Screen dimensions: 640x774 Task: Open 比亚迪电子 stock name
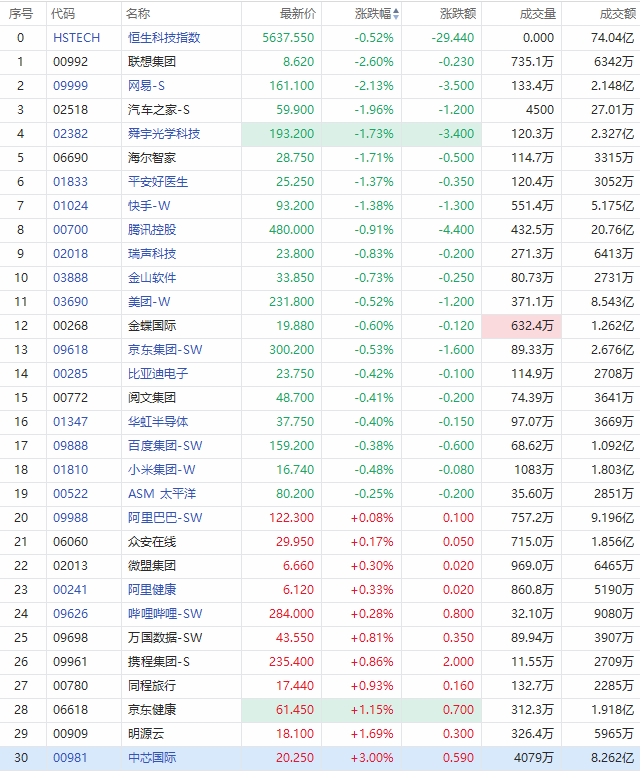(x=158, y=374)
